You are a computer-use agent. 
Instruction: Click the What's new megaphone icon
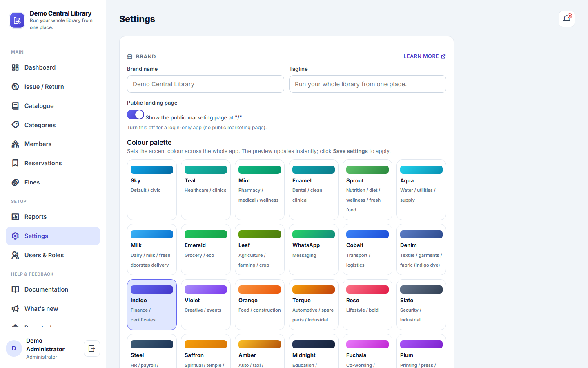click(x=16, y=309)
